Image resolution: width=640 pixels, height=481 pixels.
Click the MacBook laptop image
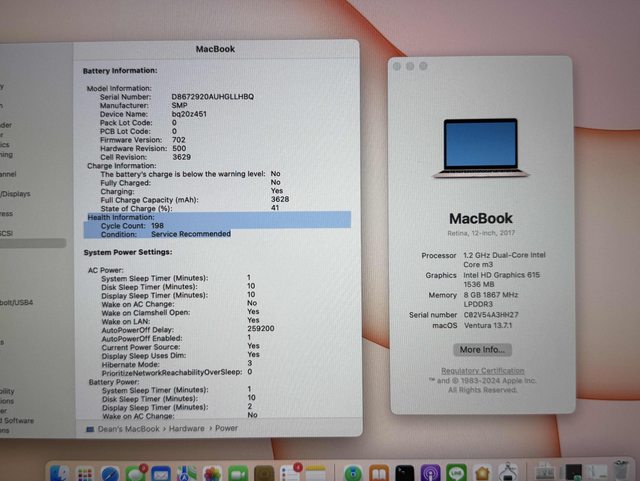tap(481, 148)
